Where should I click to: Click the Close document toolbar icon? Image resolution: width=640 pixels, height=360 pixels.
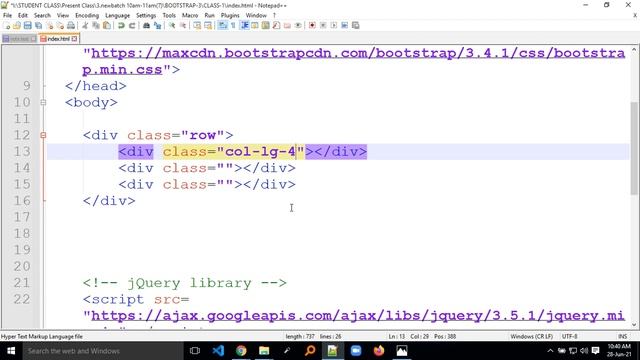coord(49,25)
